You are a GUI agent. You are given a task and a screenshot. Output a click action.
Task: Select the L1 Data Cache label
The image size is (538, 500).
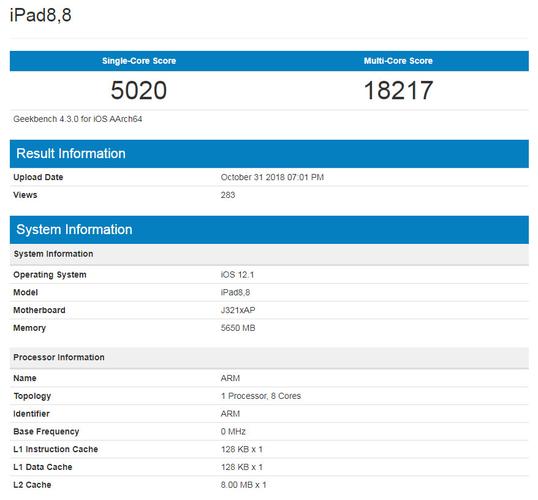tap(43, 467)
